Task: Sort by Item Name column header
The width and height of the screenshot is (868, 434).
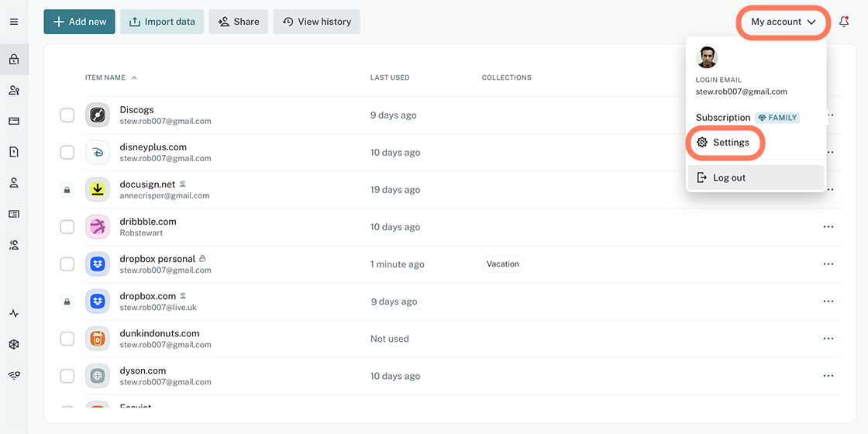Action: click(105, 77)
